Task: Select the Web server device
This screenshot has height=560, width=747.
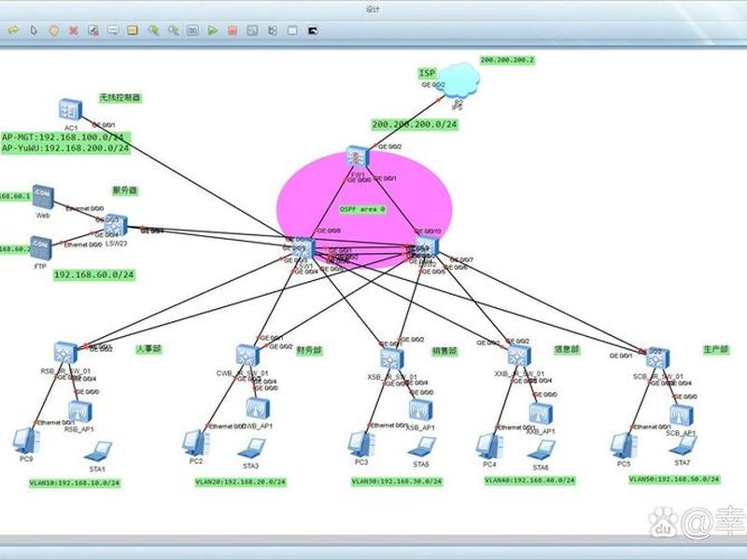Action: click(x=43, y=197)
